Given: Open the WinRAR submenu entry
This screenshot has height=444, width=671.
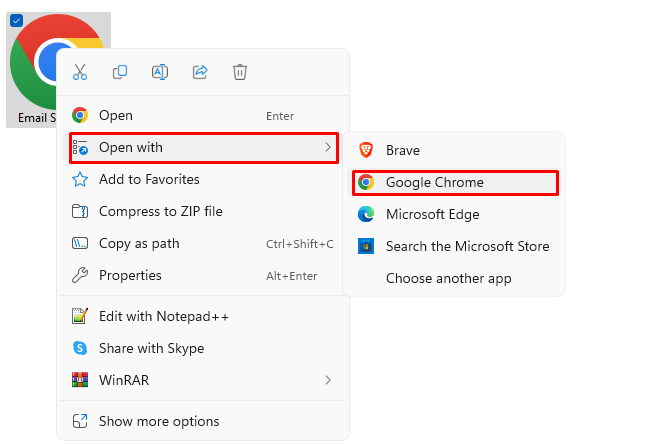Looking at the screenshot, I should [203, 380].
